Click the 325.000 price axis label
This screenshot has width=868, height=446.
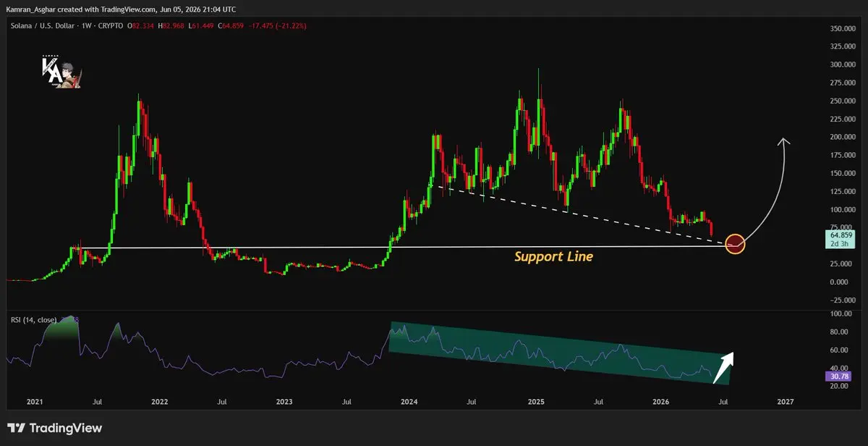(x=842, y=47)
